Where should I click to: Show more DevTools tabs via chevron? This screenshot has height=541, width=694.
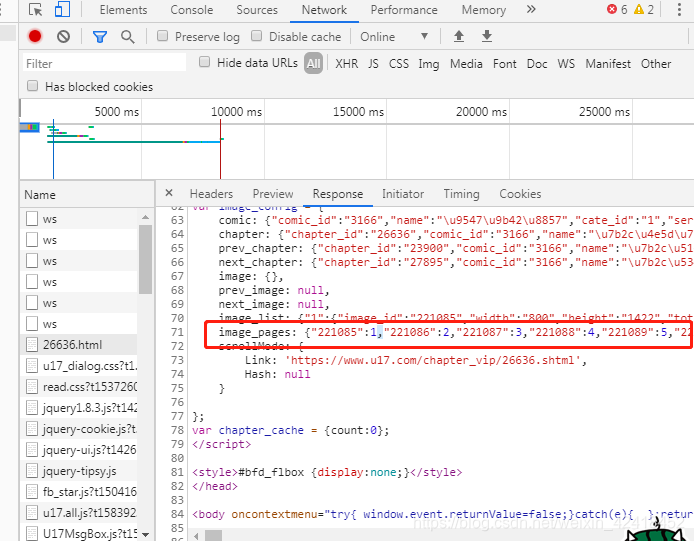pyautogui.click(x=531, y=9)
